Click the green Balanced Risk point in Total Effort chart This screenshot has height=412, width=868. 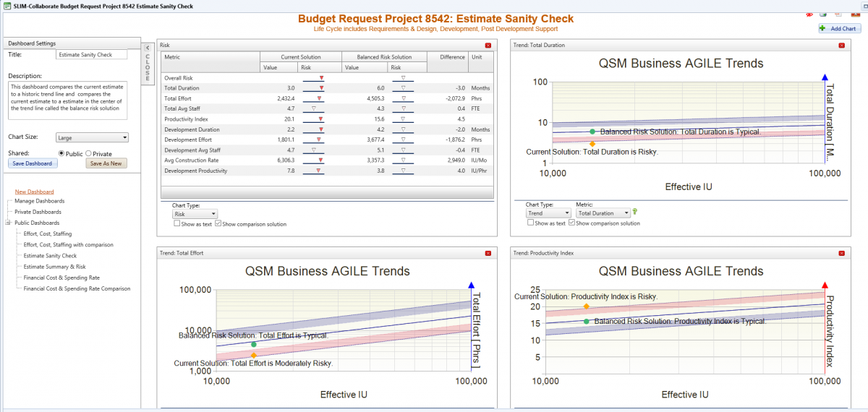pyautogui.click(x=254, y=345)
